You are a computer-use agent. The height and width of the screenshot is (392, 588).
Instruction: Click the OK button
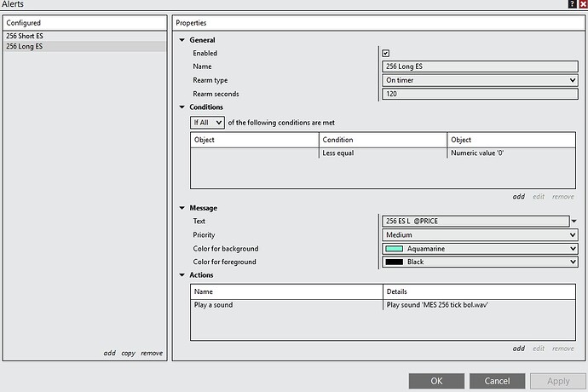pos(436,381)
